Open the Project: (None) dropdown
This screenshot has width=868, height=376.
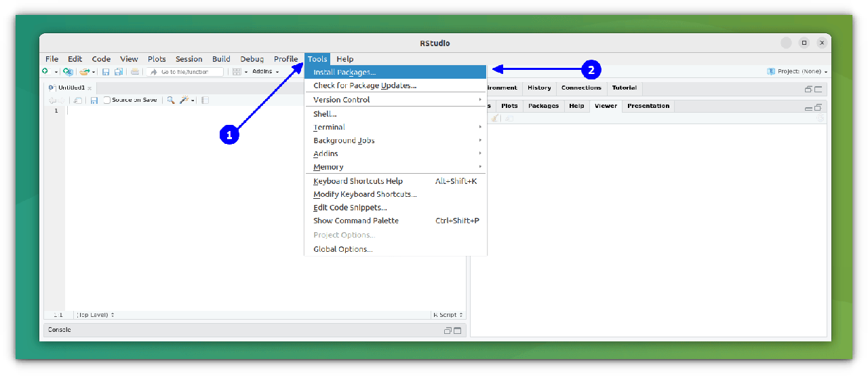coord(797,71)
